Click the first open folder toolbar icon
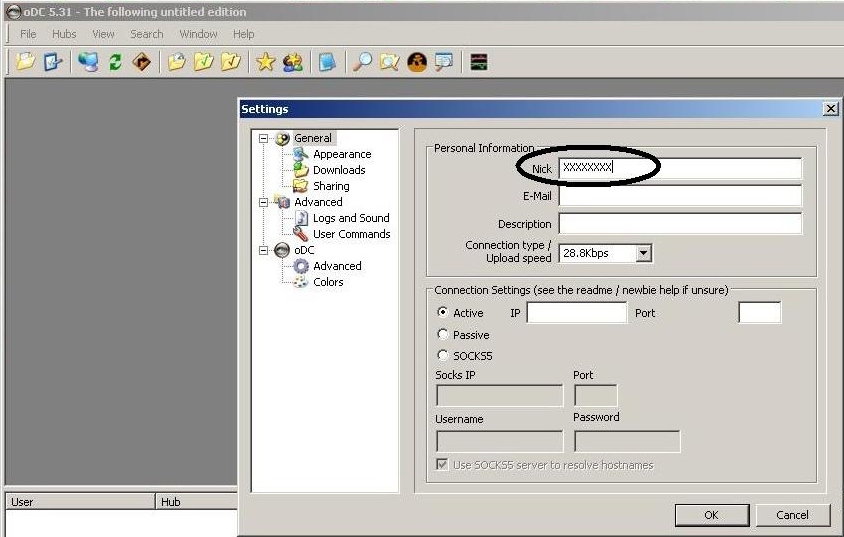The image size is (844, 537). coord(26,62)
